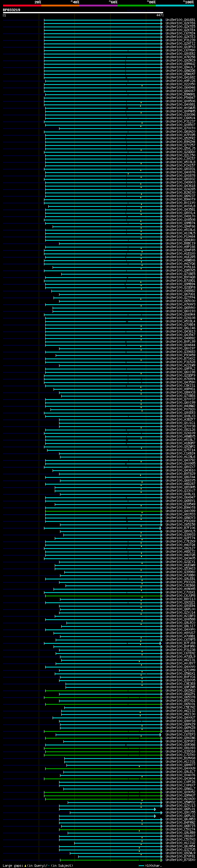197x868 pixels.
Task: Select hit label UniRef100_P31528
Action: tap(180, 362)
